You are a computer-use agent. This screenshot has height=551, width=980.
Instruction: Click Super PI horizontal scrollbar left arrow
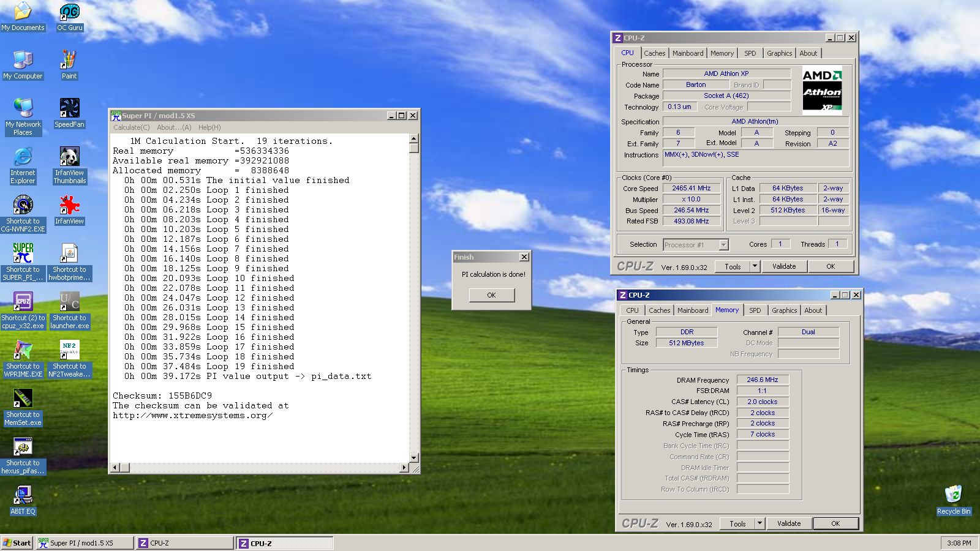pyautogui.click(x=115, y=468)
